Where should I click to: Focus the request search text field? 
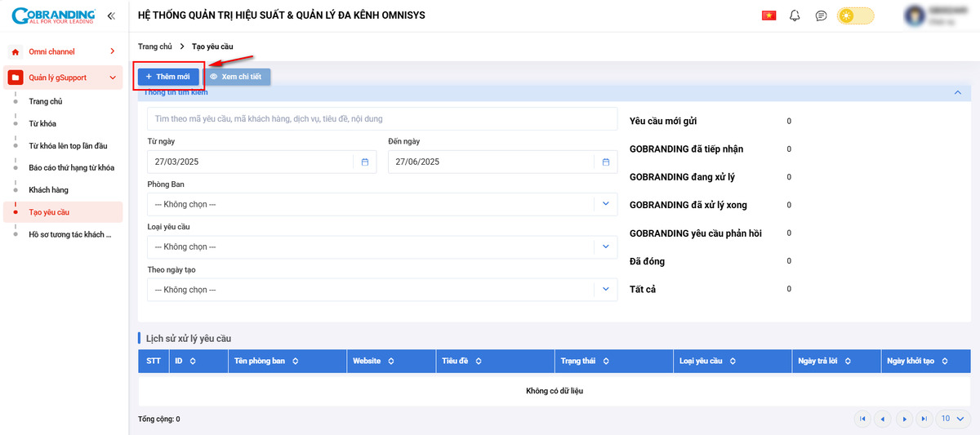coord(382,119)
